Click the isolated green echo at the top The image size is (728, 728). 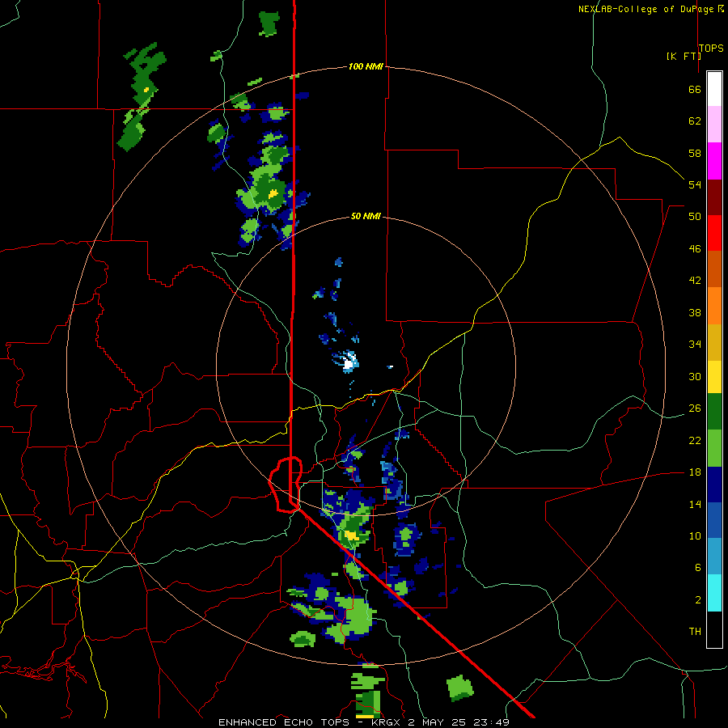pos(269,23)
